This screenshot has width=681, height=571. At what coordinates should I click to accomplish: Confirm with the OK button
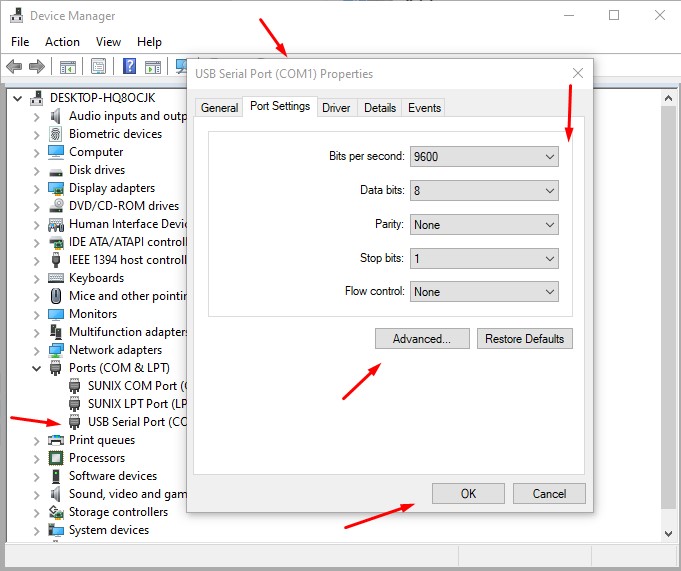468,494
